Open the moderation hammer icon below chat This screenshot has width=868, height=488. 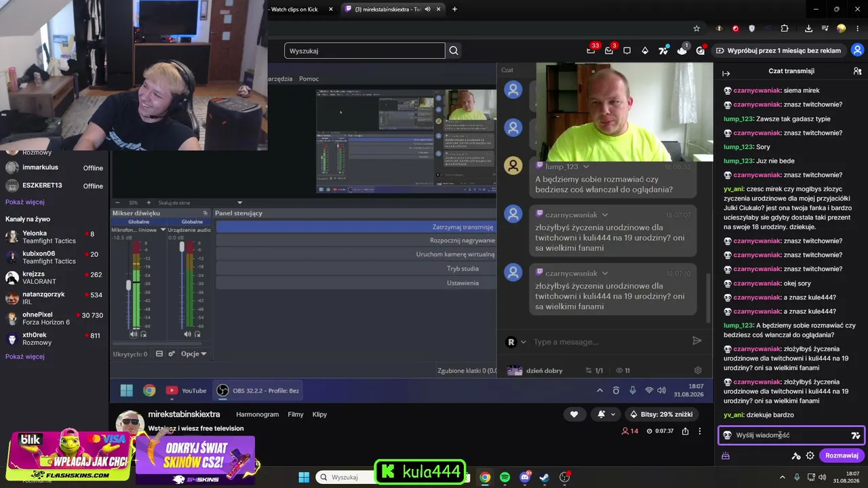click(x=796, y=456)
